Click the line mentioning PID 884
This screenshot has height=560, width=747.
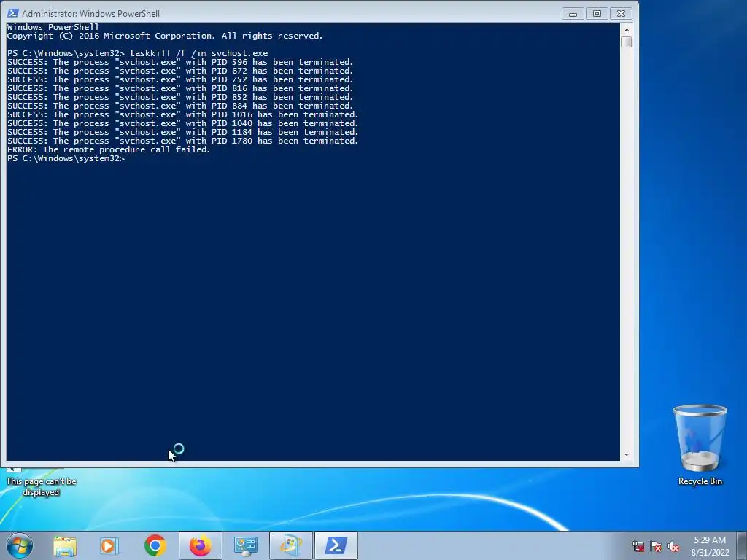tap(180, 106)
